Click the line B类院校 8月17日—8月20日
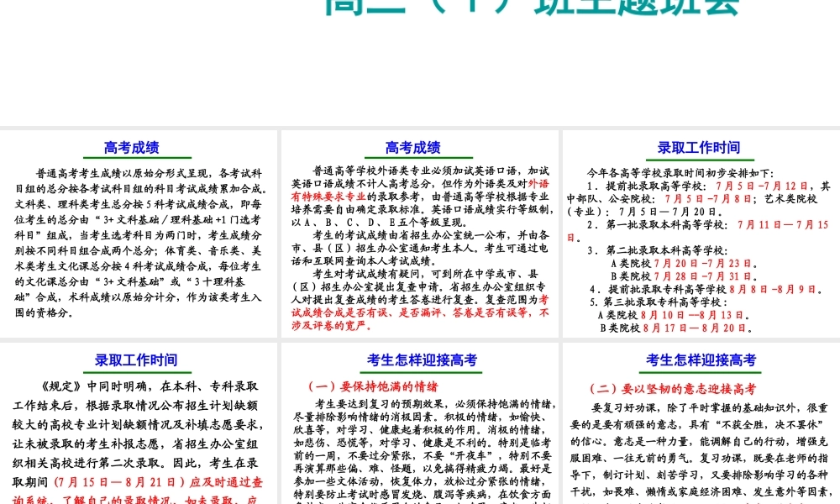The width and height of the screenshot is (840, 504). click(x=676, y=328)
